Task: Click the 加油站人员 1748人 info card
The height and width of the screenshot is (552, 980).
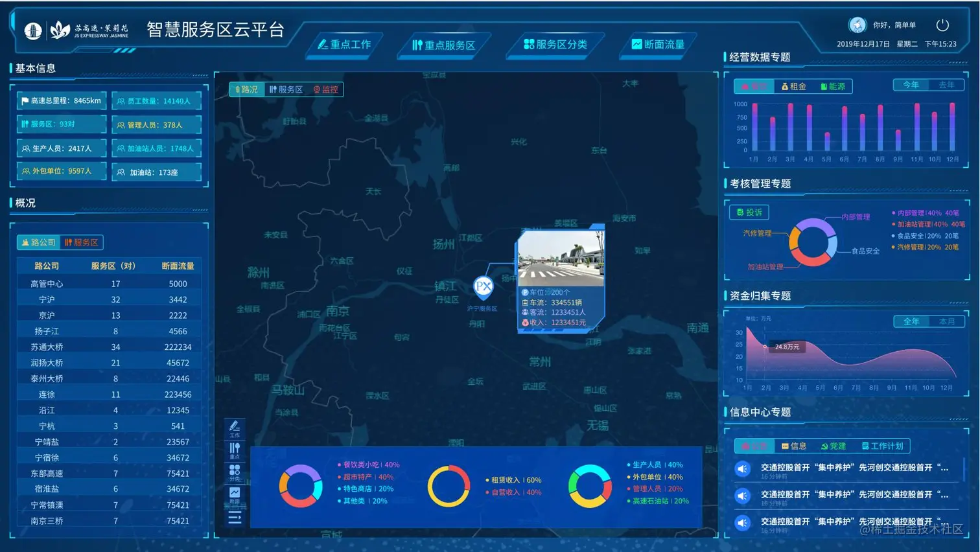Action: (157, 148)
